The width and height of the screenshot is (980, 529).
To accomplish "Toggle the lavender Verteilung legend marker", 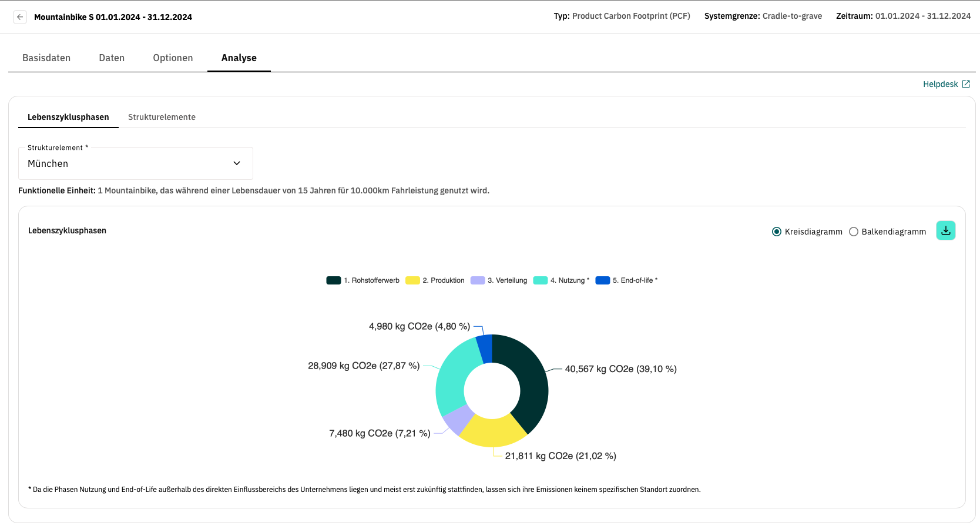I will click(x=478, y=280).
